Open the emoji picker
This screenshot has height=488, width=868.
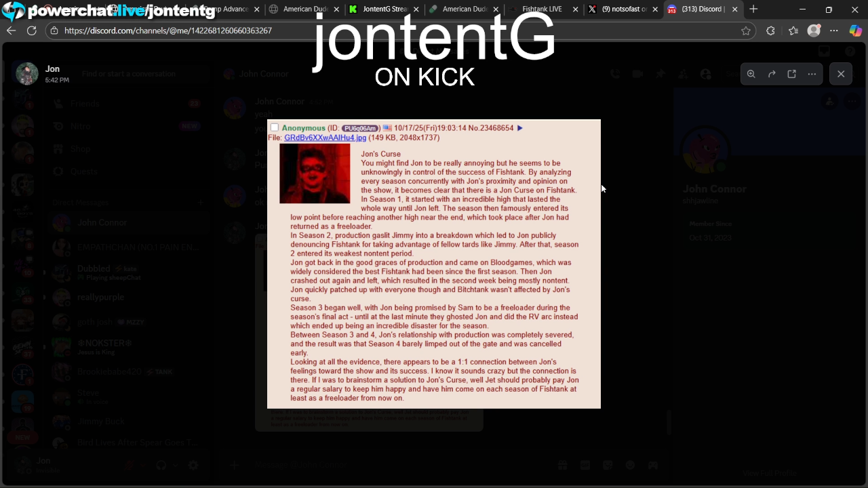[x=631, y=465]
